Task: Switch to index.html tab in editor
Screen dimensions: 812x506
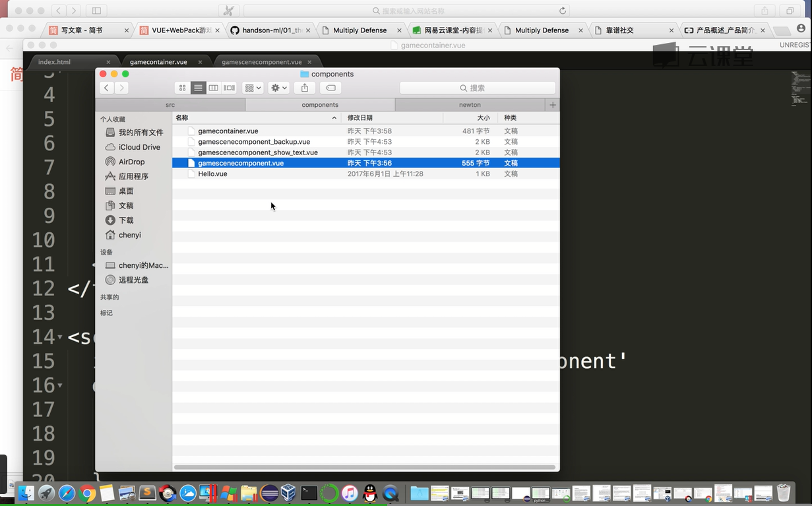Action: [x=54, y=62]
